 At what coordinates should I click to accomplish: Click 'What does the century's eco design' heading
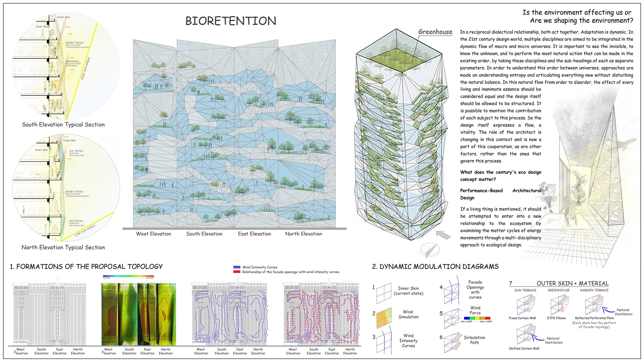click(501, 172)
